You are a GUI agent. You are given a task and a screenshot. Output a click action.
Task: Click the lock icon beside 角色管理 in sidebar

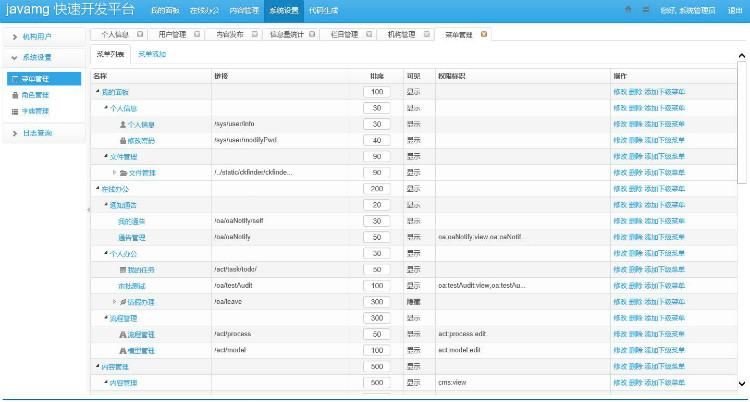coord(15,95)
